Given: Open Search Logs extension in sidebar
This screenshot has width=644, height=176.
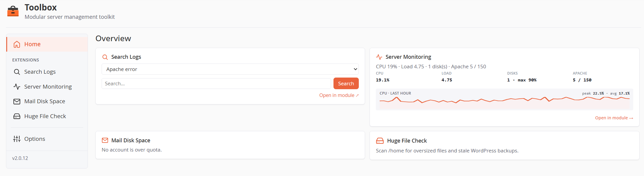Looking at the screenshot, I should [47, 72].
